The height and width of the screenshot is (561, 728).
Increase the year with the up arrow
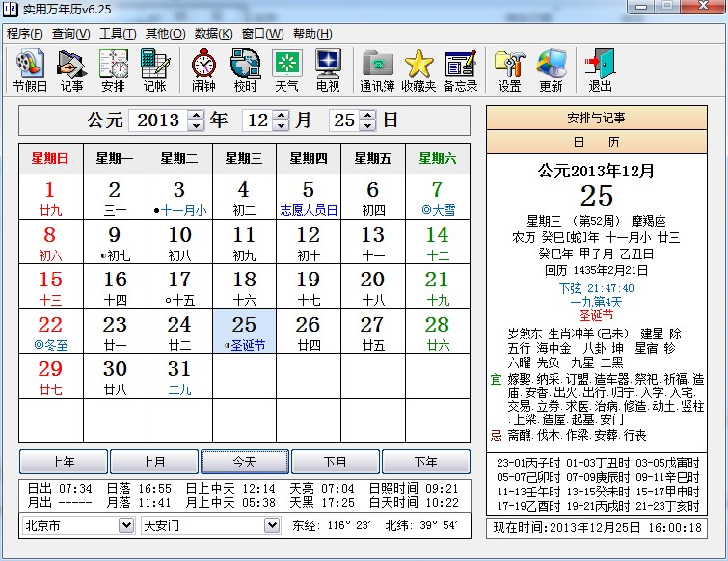[x=196, y=116]
